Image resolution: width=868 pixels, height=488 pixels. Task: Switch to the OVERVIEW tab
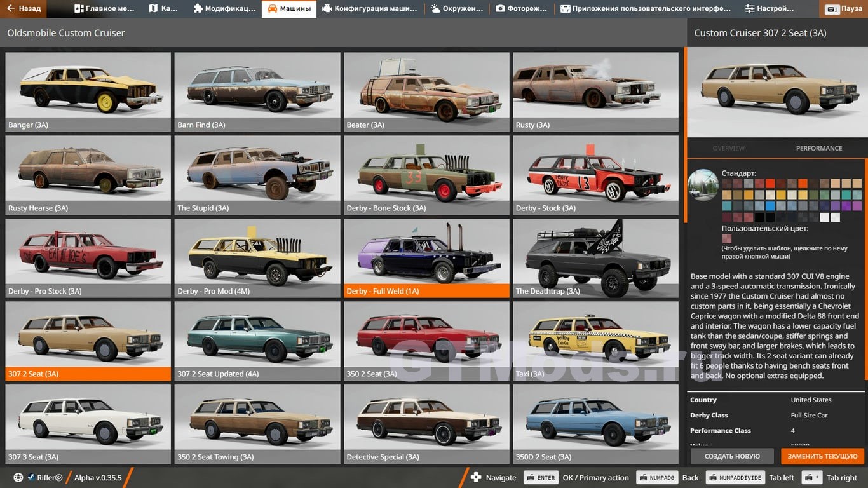728,148
